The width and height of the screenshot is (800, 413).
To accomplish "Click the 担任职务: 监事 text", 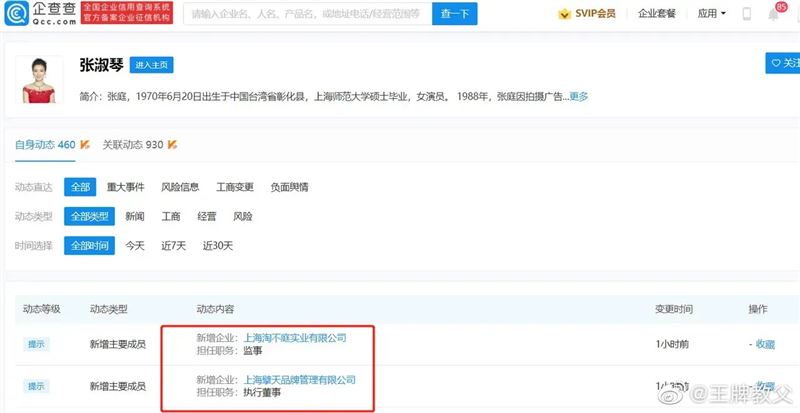I will coord(229,351).
